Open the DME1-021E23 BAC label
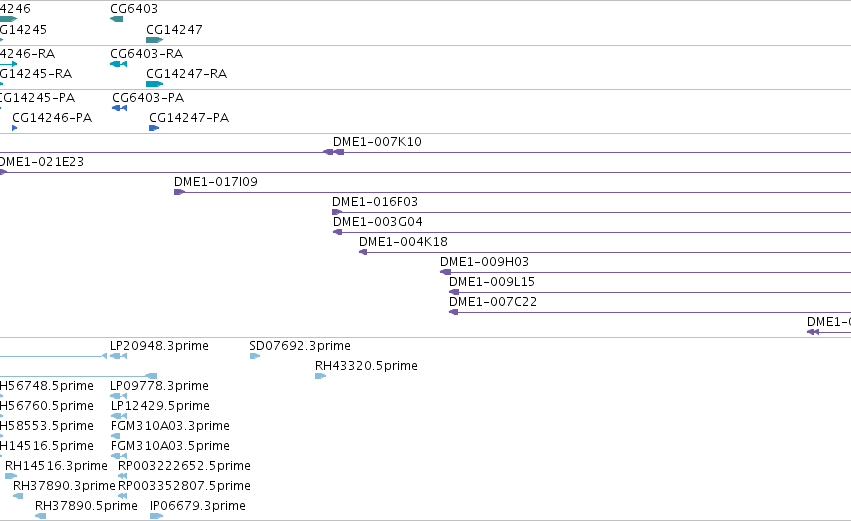This screenshot has width=851, height=521. [42, 162]
